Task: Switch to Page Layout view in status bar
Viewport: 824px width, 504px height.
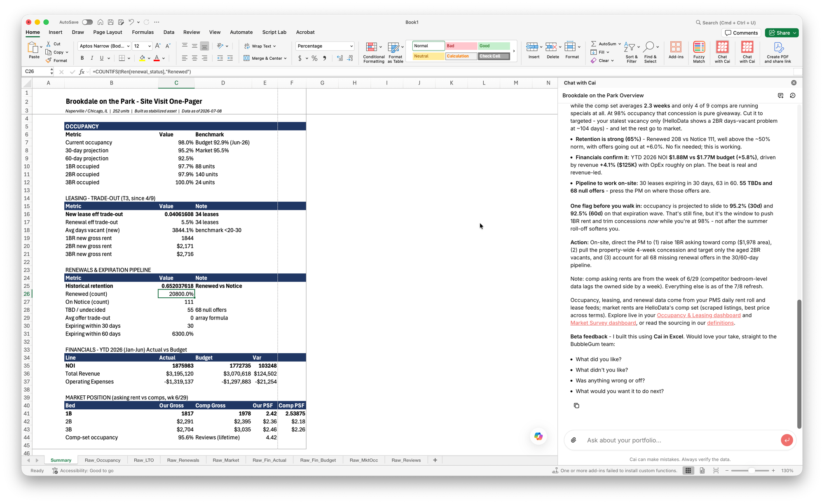Action: (x=702, y=471)
